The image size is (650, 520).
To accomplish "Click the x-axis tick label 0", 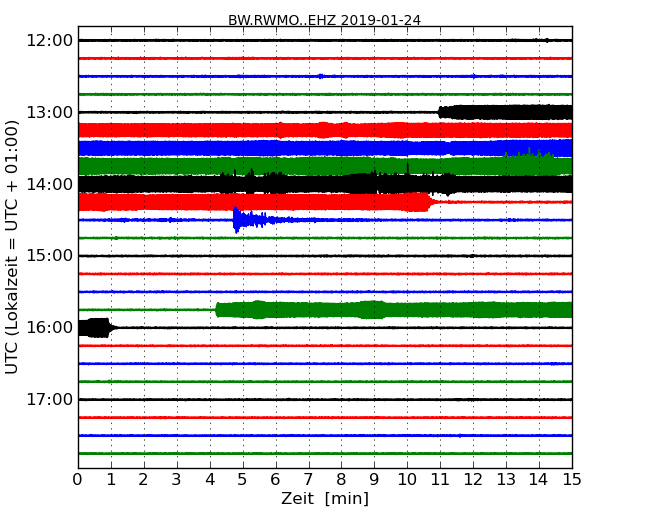I will (x=78, y=480).
